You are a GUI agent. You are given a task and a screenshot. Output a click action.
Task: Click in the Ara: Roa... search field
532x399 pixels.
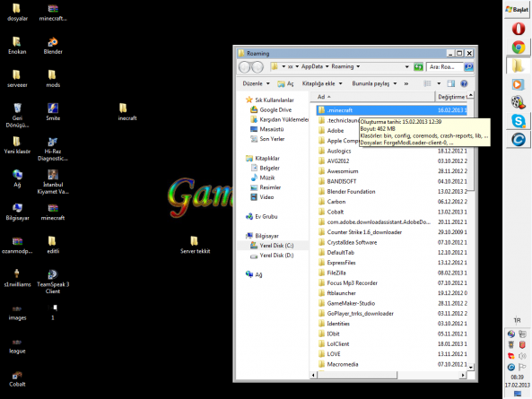(x=445, y=66)
